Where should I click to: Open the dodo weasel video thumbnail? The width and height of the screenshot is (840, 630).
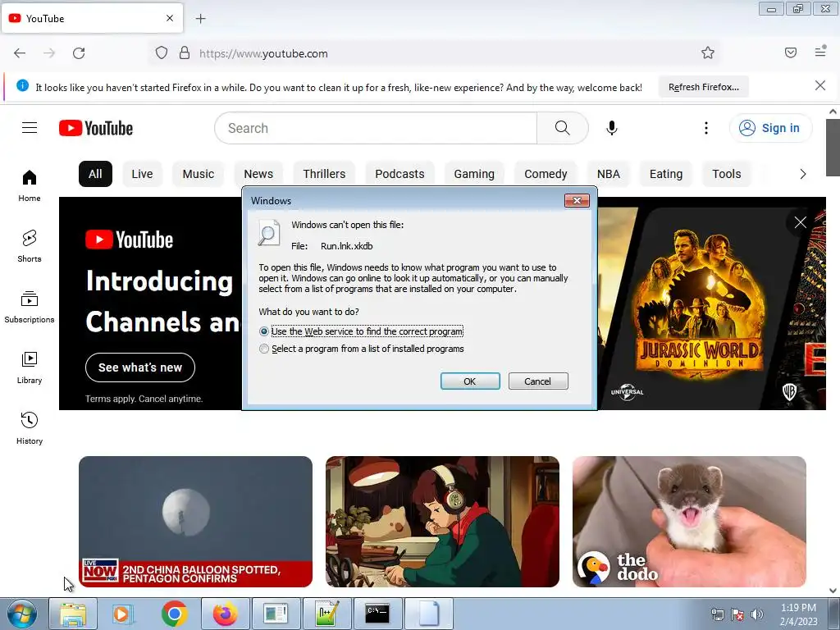[x=689, y=521]
